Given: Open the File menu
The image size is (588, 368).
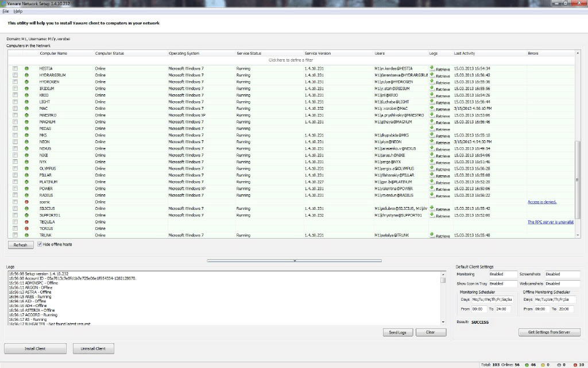Looking at the screenshot, I should [6, 11].
